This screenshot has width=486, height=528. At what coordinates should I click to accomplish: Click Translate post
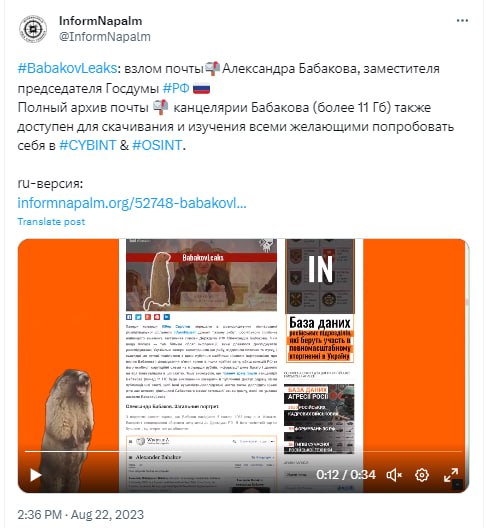click(51, 222)
